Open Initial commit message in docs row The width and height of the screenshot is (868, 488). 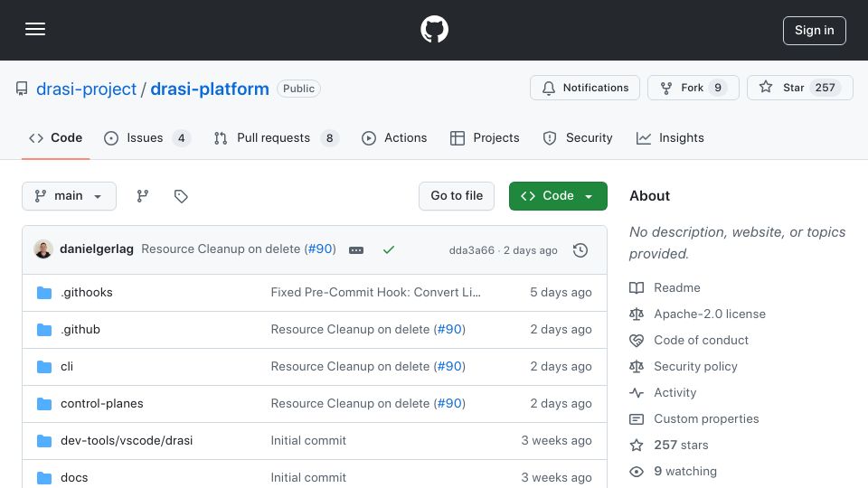point(308,477)
